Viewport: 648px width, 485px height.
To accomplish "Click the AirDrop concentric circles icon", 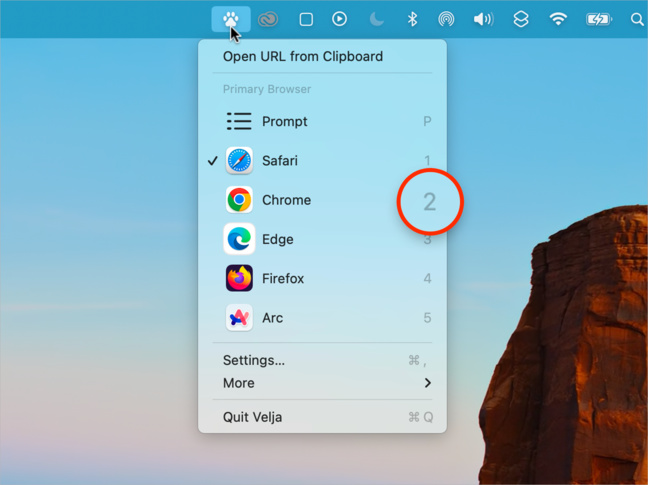I will tap(446, 19).
